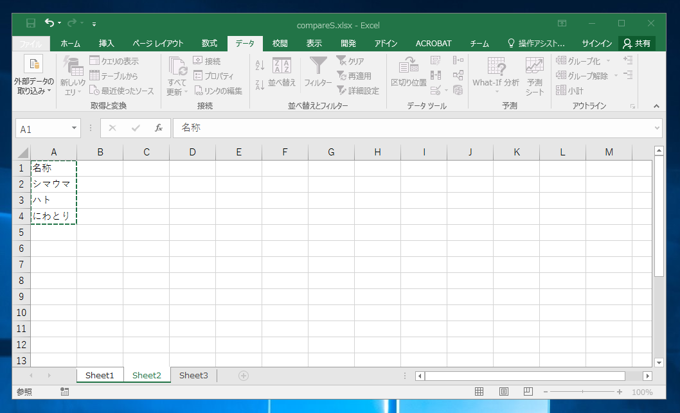This screenshot has width=680, height=413.
Task: Click the Consolidate icon in データツール
Action: click(458, 60)
